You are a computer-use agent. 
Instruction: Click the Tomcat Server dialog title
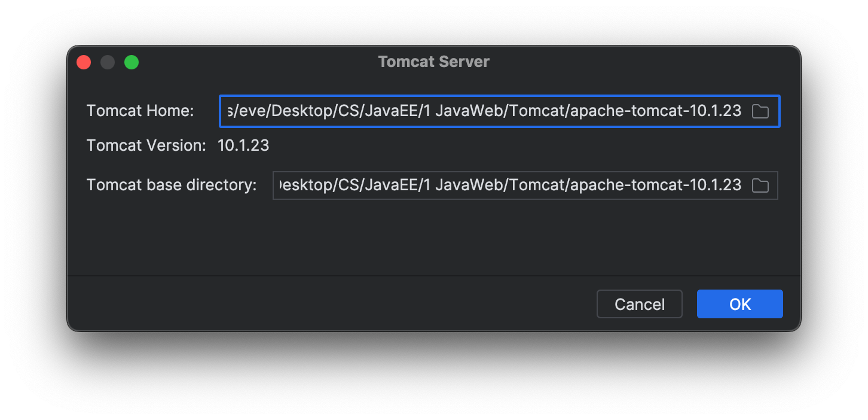pos(433,62)
